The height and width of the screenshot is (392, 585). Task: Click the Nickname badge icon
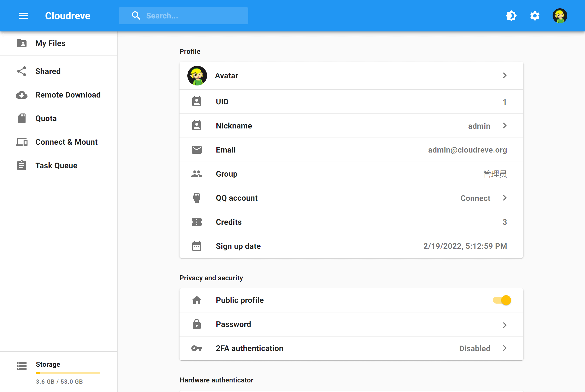(x=197, y=126)
